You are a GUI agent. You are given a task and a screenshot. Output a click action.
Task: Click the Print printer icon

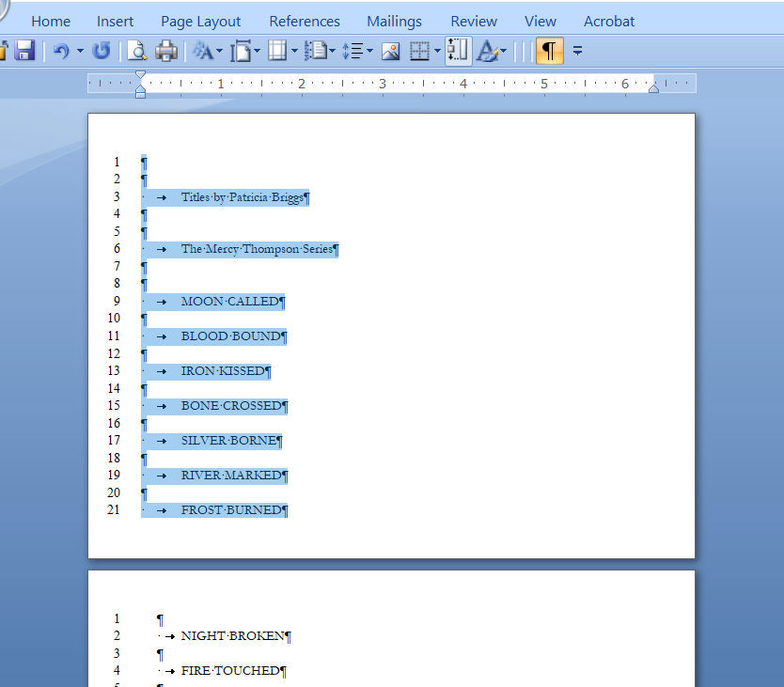click(x=166, y=51)
